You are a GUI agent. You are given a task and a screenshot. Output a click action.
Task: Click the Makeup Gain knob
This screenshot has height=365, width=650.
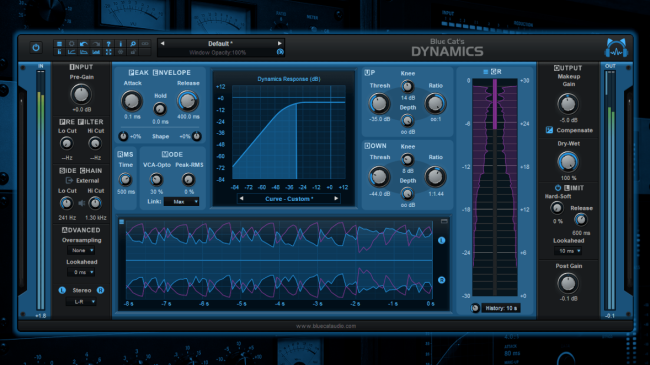568,104
